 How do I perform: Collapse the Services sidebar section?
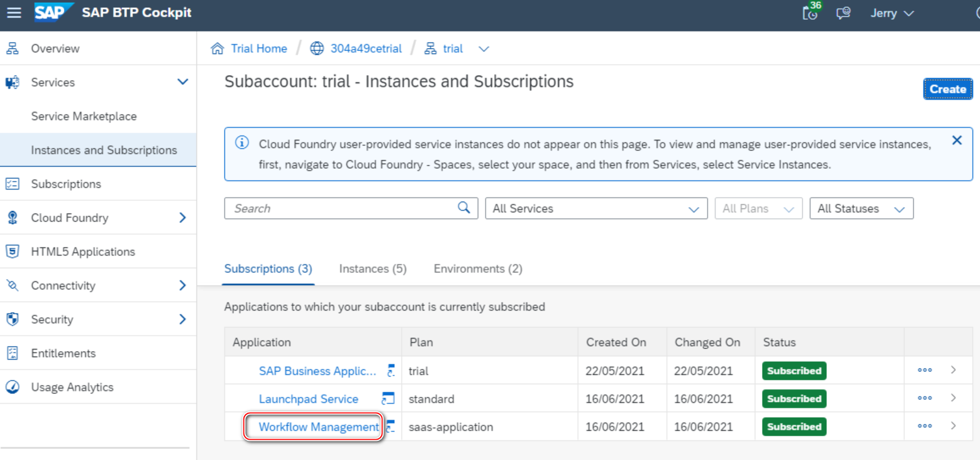182,82
